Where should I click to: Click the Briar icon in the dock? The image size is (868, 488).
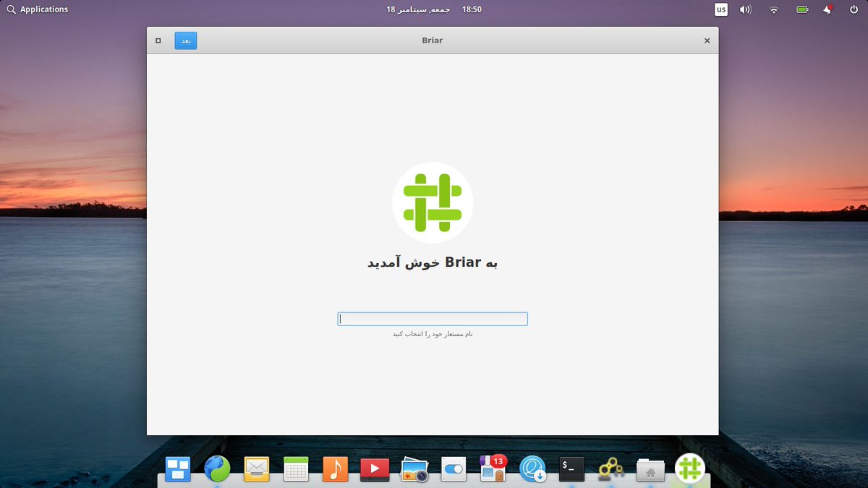pos(690,468)
